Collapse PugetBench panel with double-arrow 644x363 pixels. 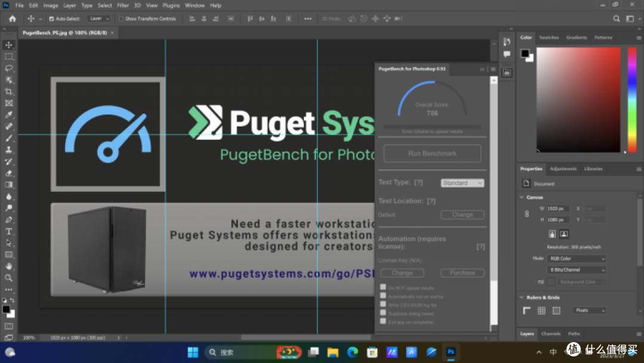click(482, 69)
